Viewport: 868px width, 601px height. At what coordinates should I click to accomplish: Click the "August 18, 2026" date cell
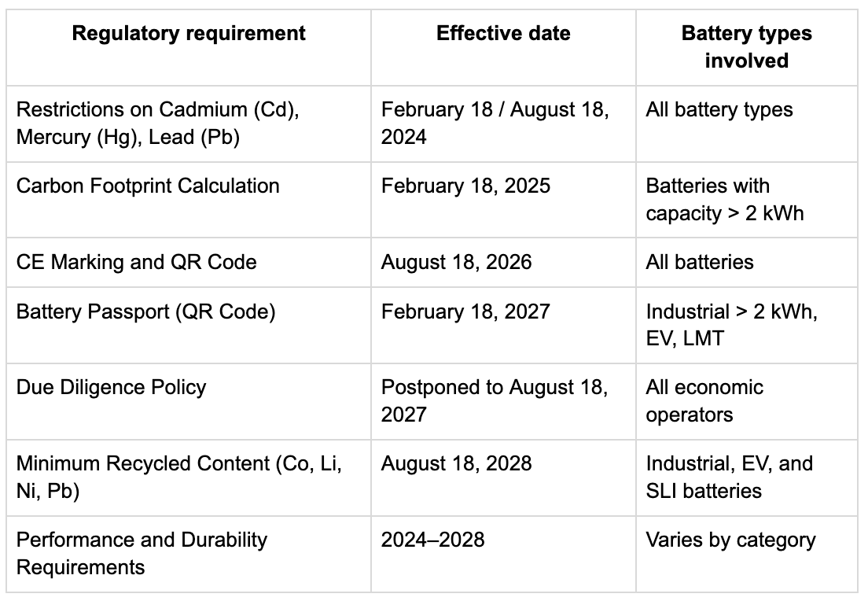(x=456, y=262)
